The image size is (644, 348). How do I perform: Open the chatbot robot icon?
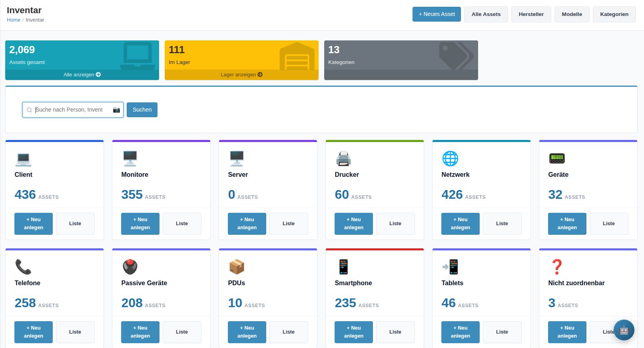point(624,330)
